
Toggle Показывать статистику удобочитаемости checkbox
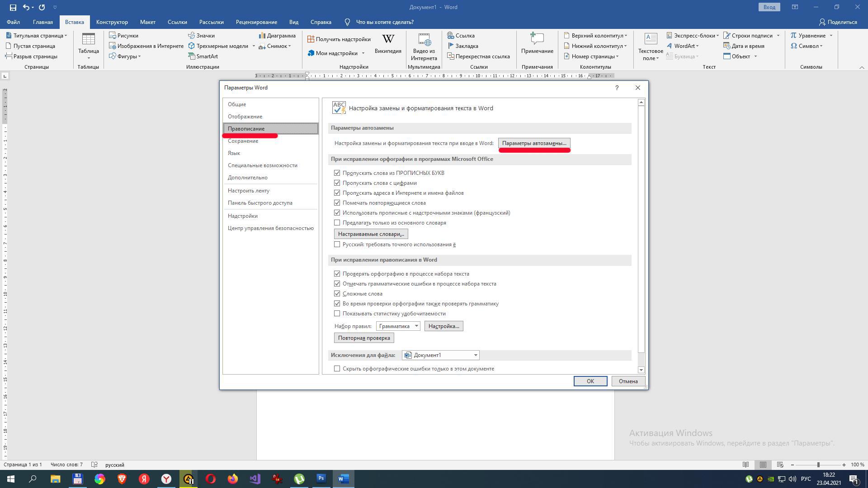pyautogui.click(x=337, y=314)
